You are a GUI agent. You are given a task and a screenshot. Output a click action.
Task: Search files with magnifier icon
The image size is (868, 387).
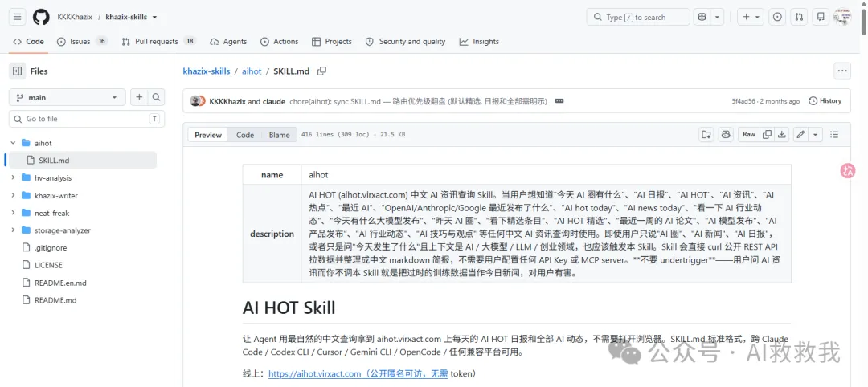click(x=157, y=97)
